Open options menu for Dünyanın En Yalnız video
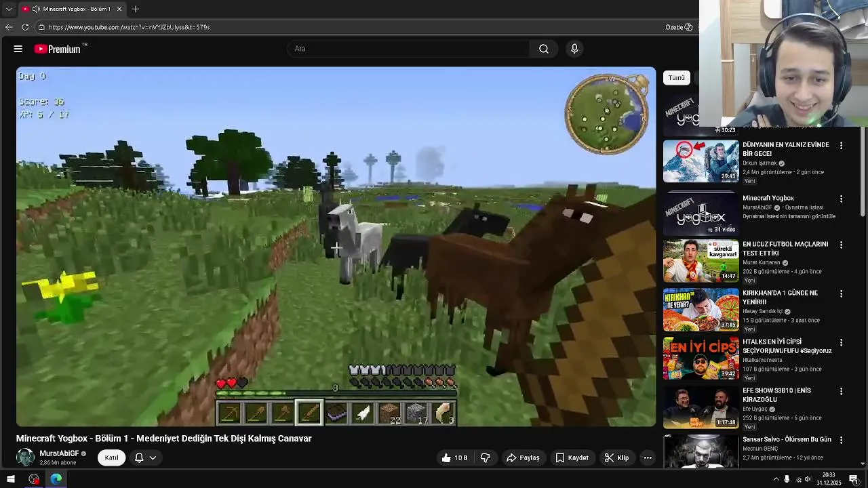Screen dimensions: 868x488 [841, 146]
